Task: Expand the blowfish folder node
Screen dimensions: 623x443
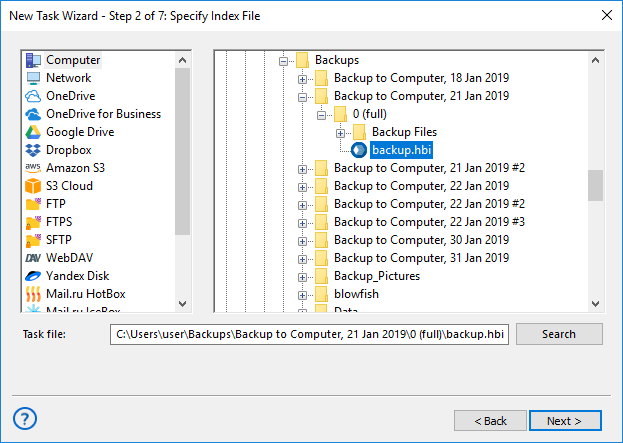Action: 302,295
